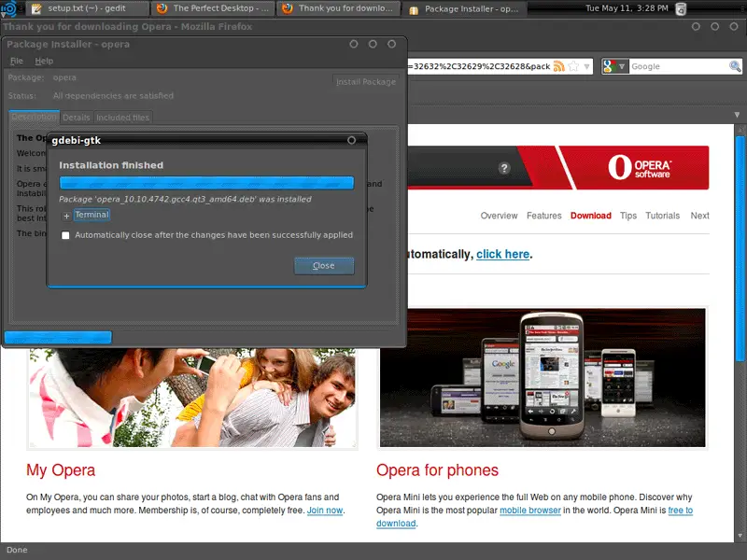Viewport: 747px width, 560px height.
Task: Click the Firefox address bar URL text
Action: coord(479,66)
